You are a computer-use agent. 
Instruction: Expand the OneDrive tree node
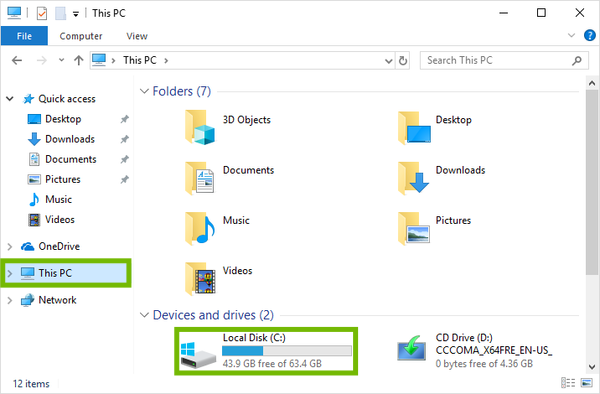(10, 247)
